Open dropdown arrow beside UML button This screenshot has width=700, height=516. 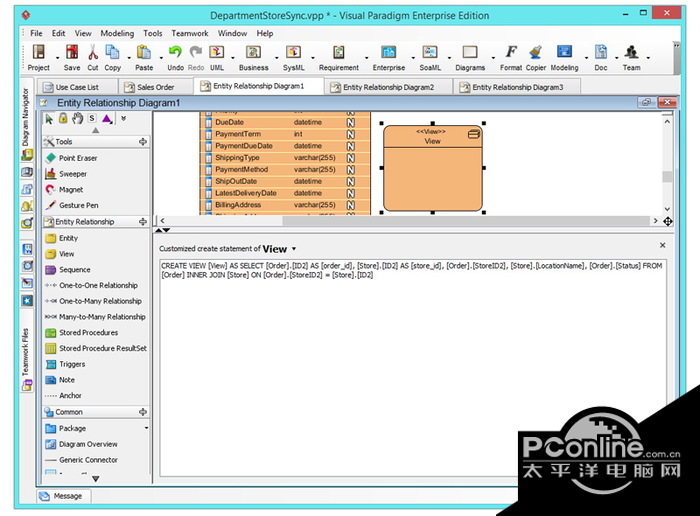coord(233,58)
